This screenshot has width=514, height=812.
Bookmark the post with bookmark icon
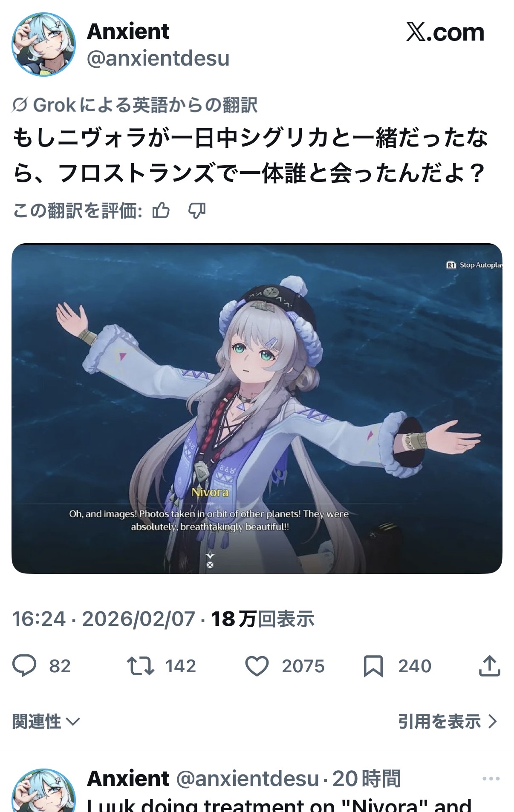tap(373, 666)
